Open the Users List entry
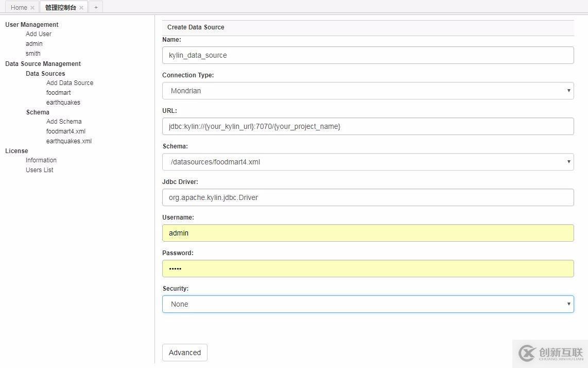This screenshot has width=588, height=368. (x=40, y=170)
